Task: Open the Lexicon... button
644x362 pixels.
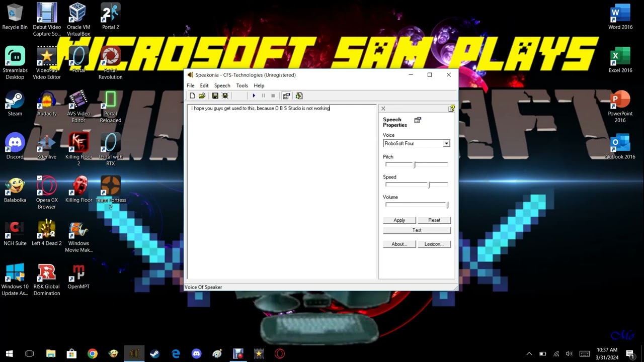Action: [434, 244]
